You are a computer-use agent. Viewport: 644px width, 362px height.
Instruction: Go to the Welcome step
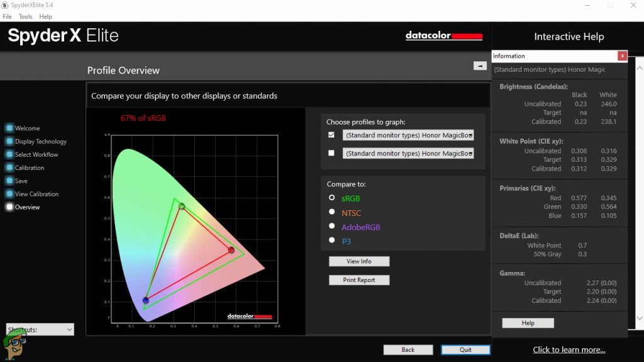28,128
